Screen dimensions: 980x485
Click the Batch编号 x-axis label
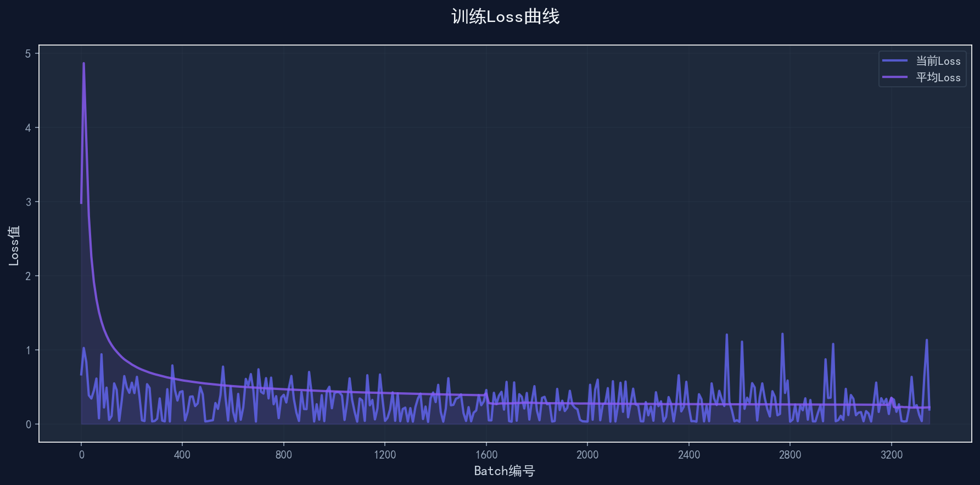coord(504,471)
